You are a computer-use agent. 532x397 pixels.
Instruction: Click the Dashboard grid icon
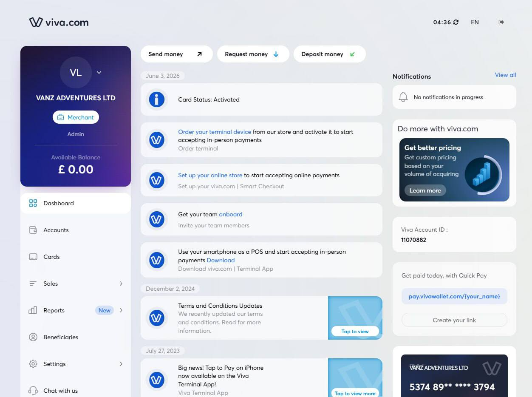click(33, 203)
